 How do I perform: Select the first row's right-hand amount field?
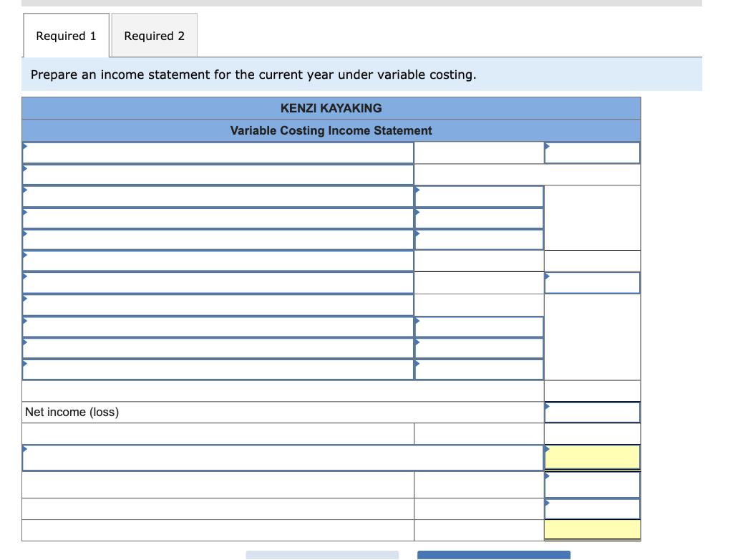click(x=592, y=153)
